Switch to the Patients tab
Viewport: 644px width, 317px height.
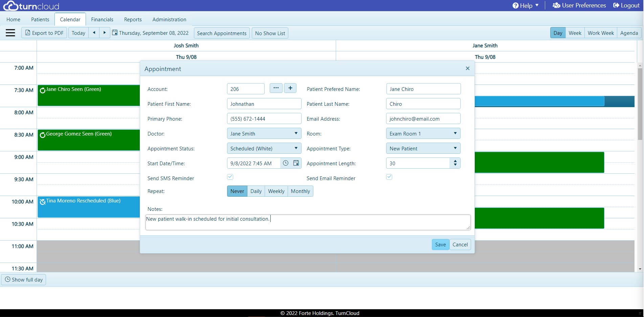pos(40,19)
